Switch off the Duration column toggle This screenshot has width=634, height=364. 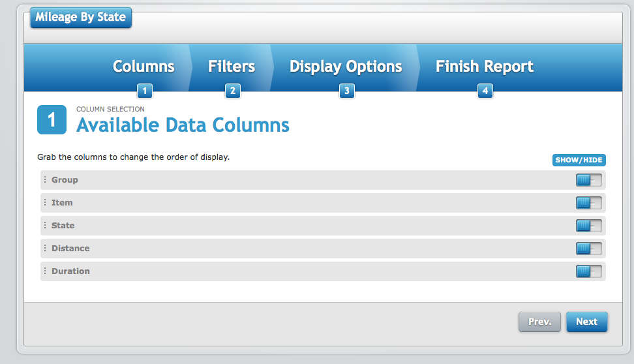click(x=589, y=271)
